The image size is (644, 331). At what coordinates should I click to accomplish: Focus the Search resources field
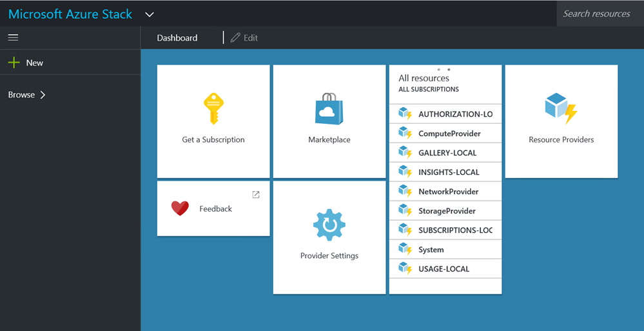tap(600, 14)
